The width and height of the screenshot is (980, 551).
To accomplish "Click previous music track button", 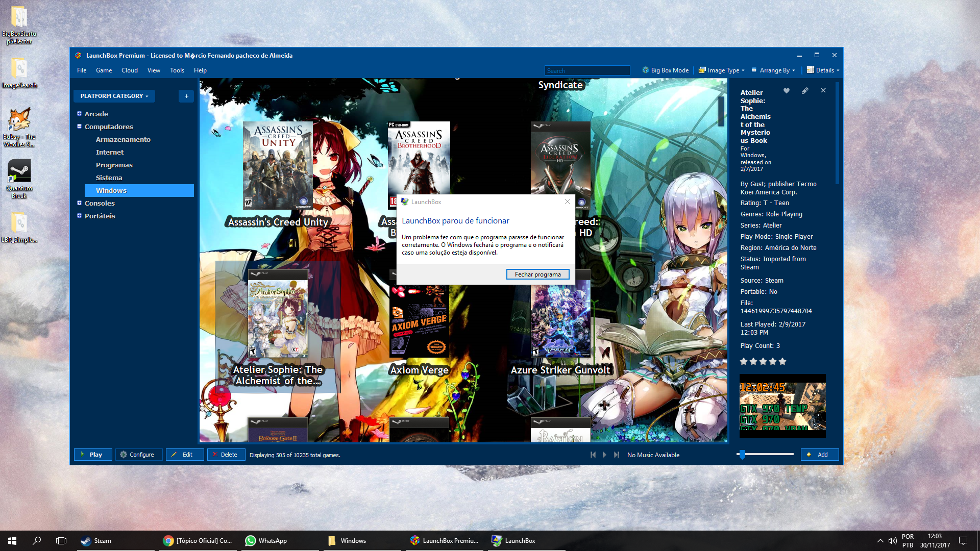I will [593, 455].
